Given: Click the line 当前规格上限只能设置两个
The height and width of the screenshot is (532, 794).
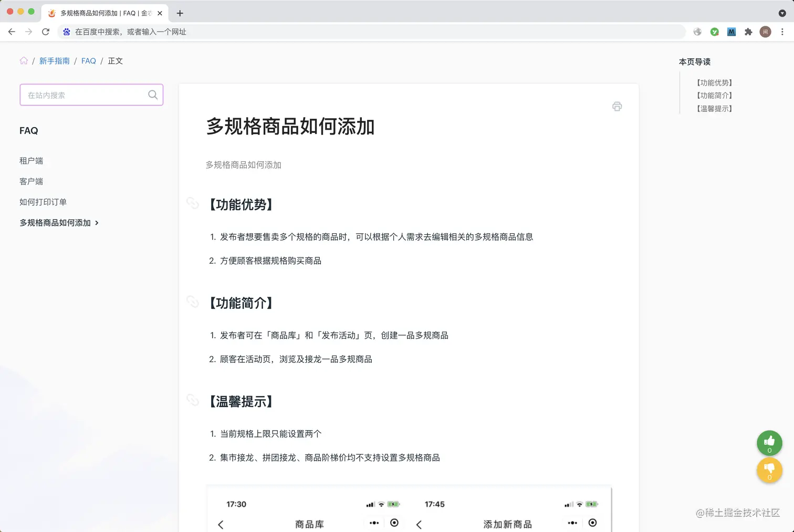Looking at the screenshot, I should pyautogui.click(x=271, y=434).
